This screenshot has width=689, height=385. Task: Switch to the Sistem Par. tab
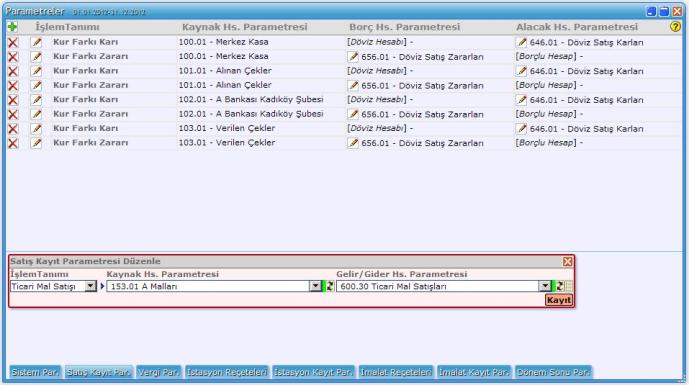coord(35,372)
